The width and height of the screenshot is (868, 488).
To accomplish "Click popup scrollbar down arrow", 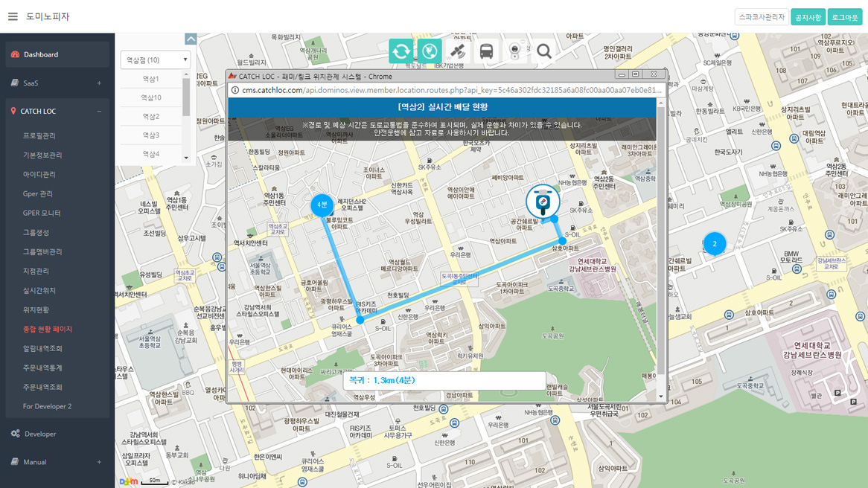I will coord(660,396).
